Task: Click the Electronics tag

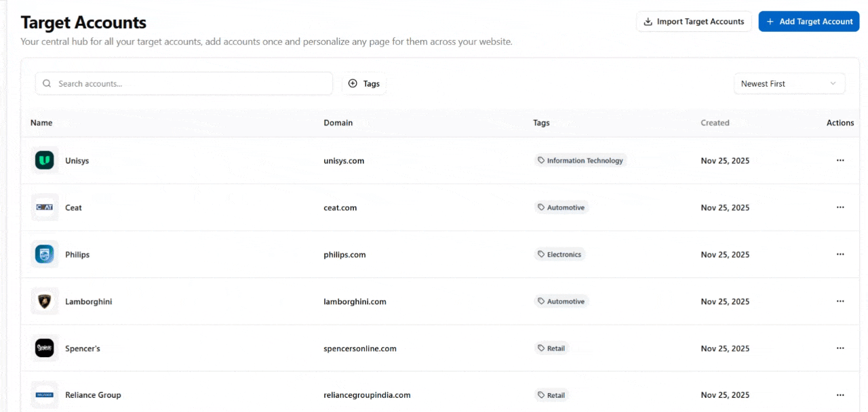Action: tap(559, 254)
